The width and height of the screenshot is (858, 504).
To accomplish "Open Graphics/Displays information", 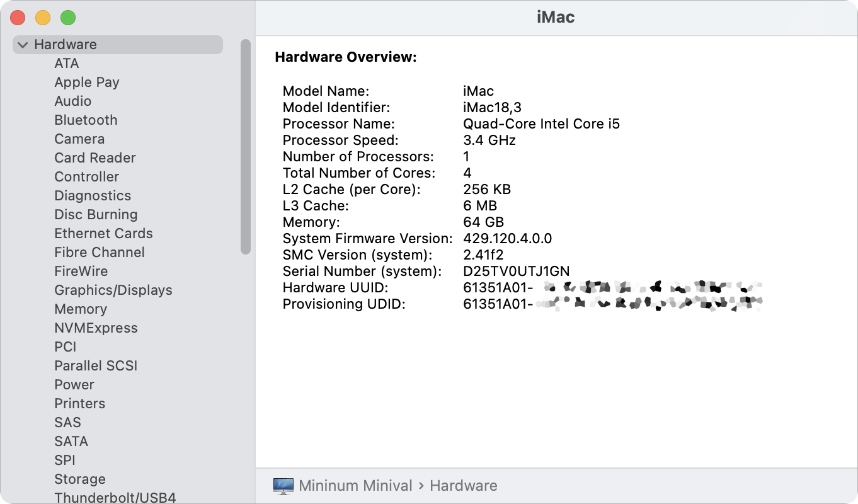I will pos(113,290).
